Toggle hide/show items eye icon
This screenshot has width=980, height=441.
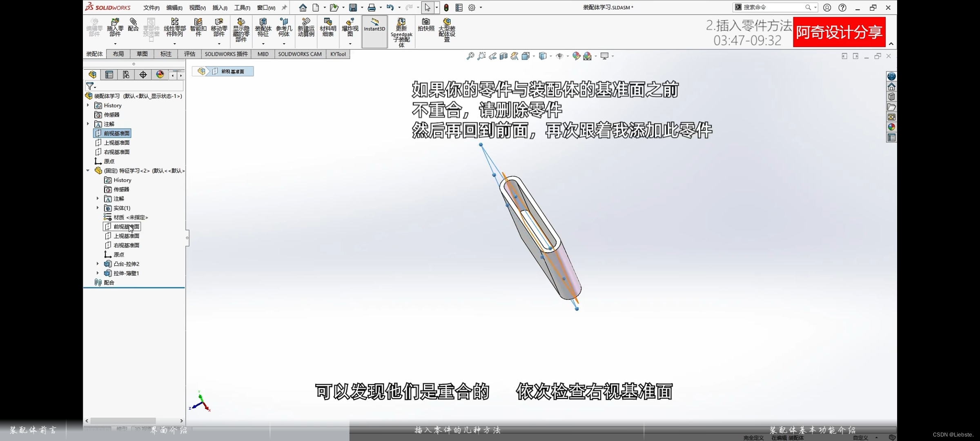coord(559,56)
